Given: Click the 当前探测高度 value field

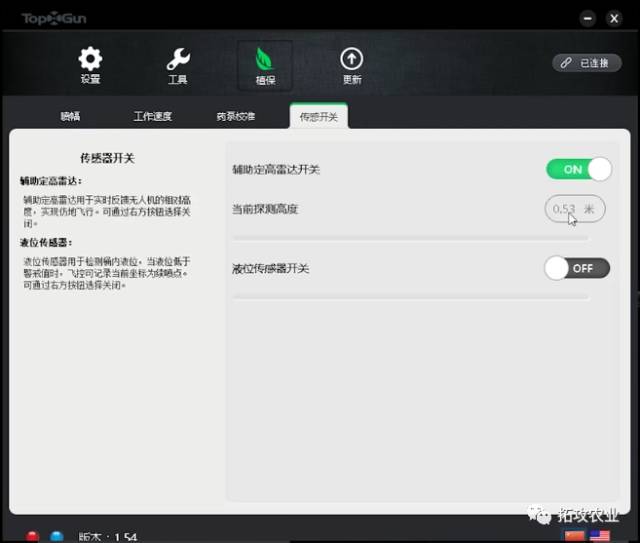Looking at the screenshot, I should point(575,209).
